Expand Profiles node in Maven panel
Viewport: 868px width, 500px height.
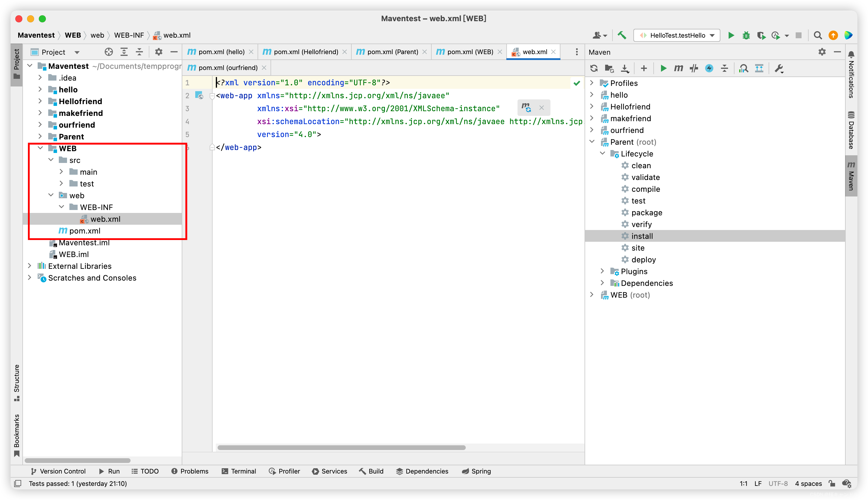[592, 83]
